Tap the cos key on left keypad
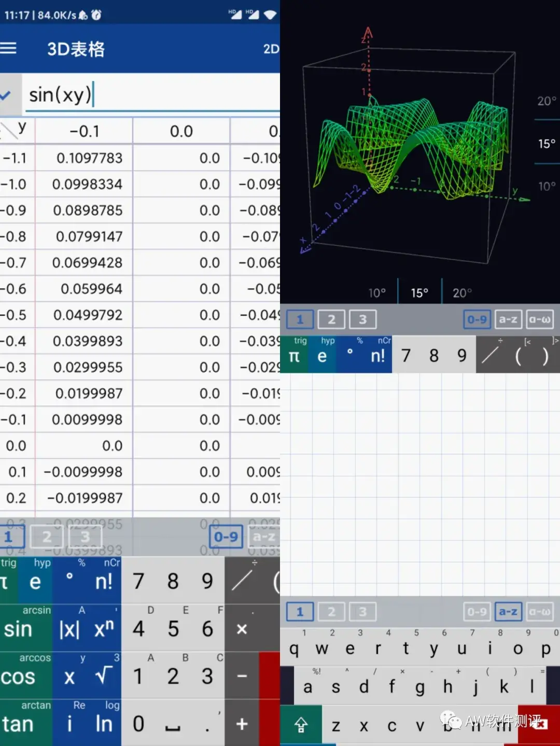The height and width of the screenshot is (746, 560). tap(26, 675)
